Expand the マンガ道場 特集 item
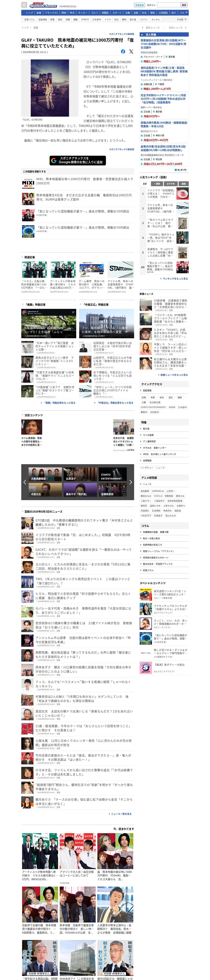210x980 pixels. click(x=164, y=435)
